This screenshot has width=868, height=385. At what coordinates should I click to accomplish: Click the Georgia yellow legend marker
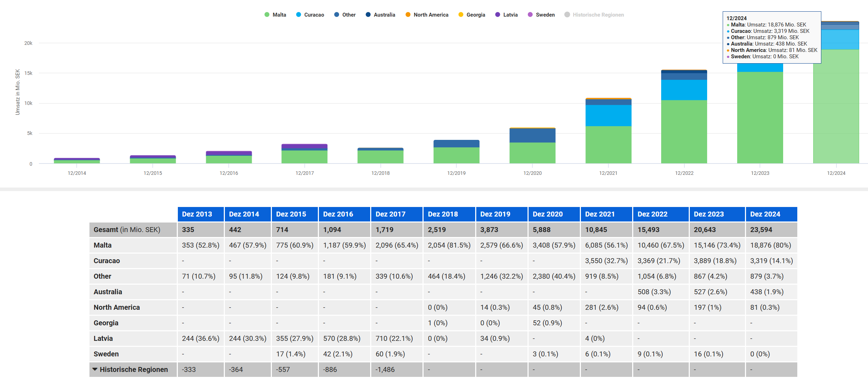[x=461, y=14]
